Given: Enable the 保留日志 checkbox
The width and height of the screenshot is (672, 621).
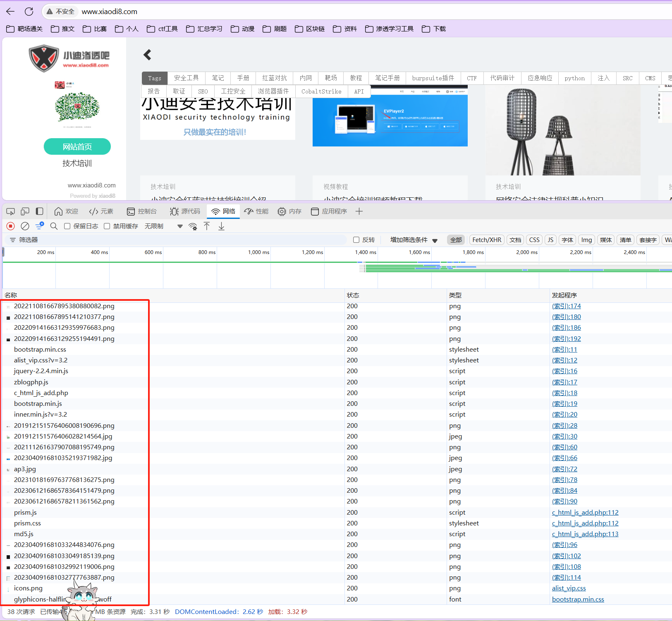Looking at the screenshot, I should 67,226.
